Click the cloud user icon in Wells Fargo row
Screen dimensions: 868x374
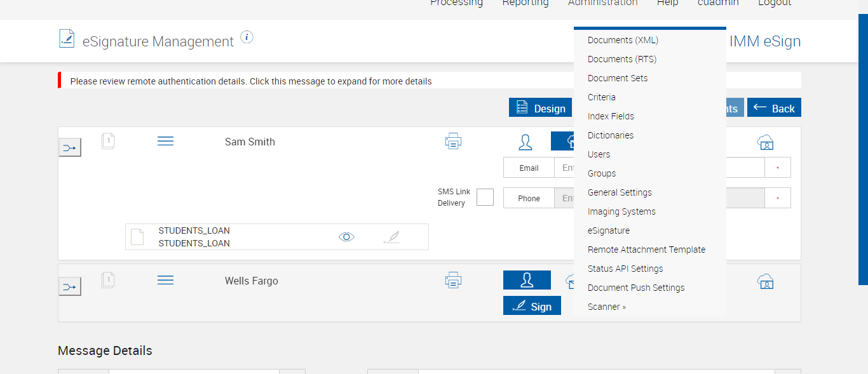tap(765, 281)
